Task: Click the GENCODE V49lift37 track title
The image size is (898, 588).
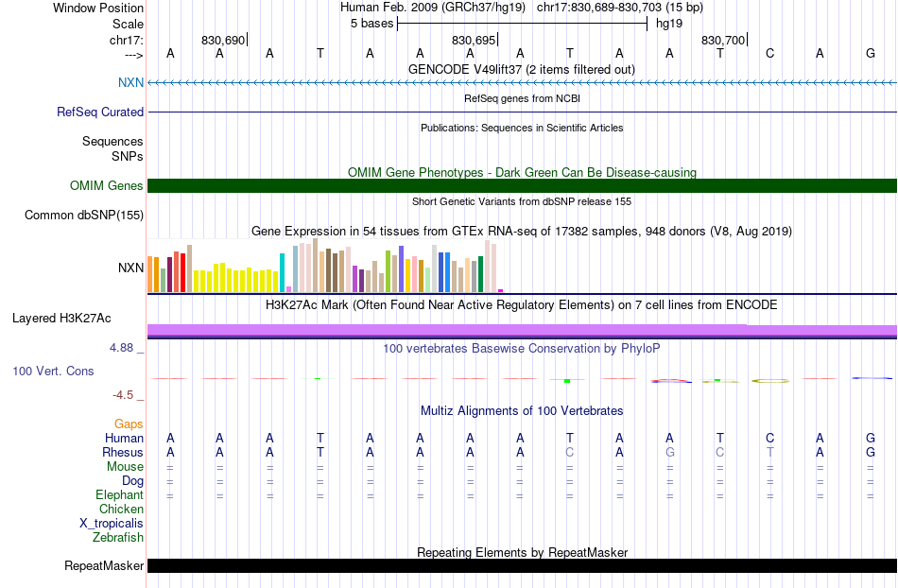Action: coord(522,69)
